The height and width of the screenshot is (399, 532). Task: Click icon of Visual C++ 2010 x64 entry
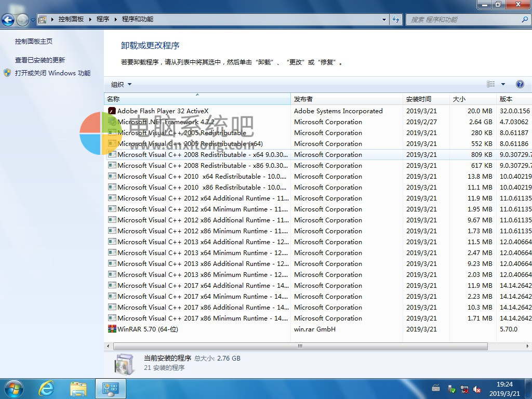tap(112, 176)
